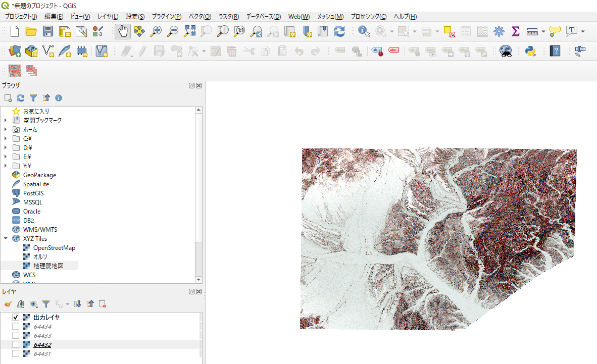Click New Shapefile Layer icon

(x=48, y=51)
